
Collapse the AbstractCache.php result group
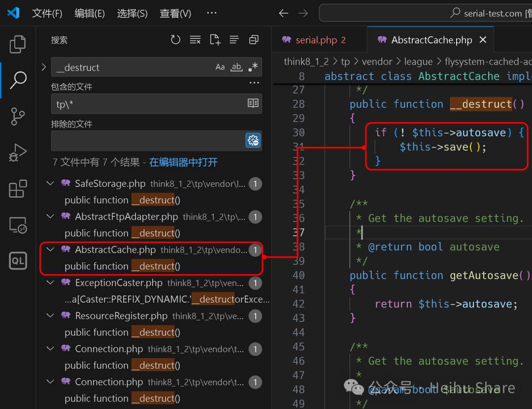[50, 249]
